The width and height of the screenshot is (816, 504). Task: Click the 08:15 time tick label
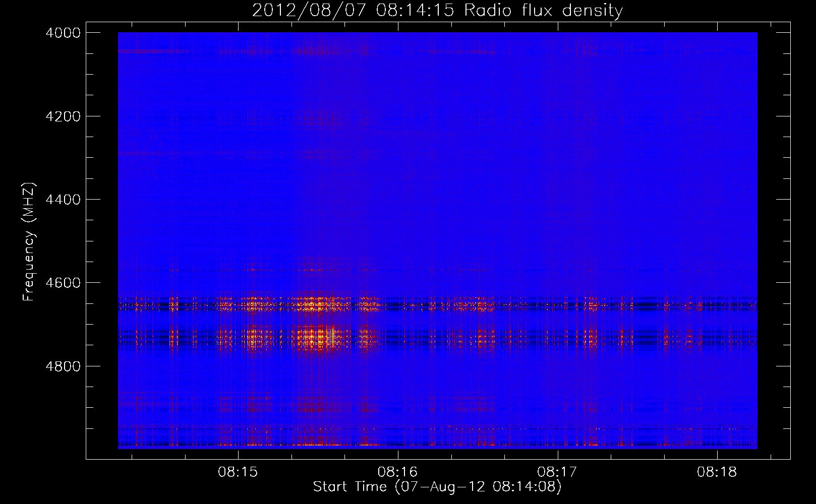(x=238, y=472)
